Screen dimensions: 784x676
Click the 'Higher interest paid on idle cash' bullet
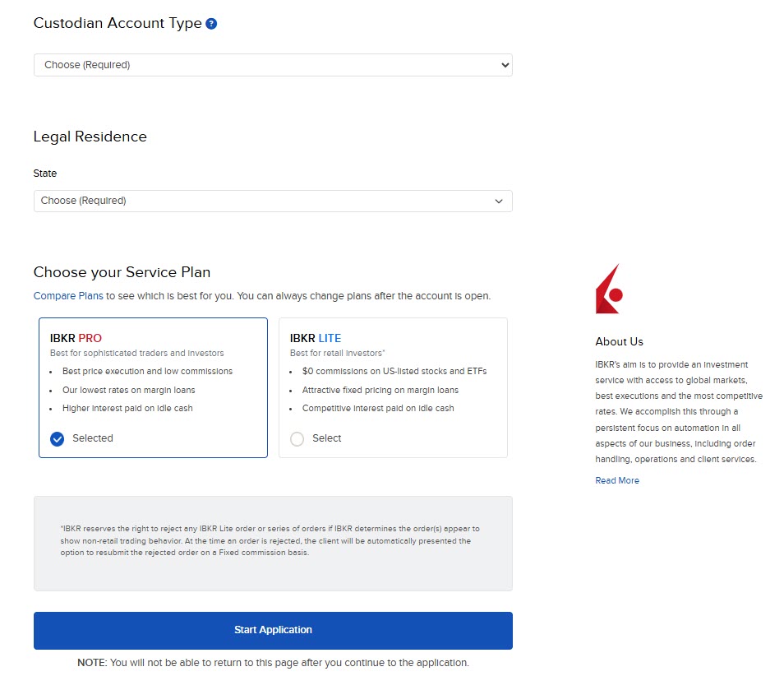click(x=127, y=408)
